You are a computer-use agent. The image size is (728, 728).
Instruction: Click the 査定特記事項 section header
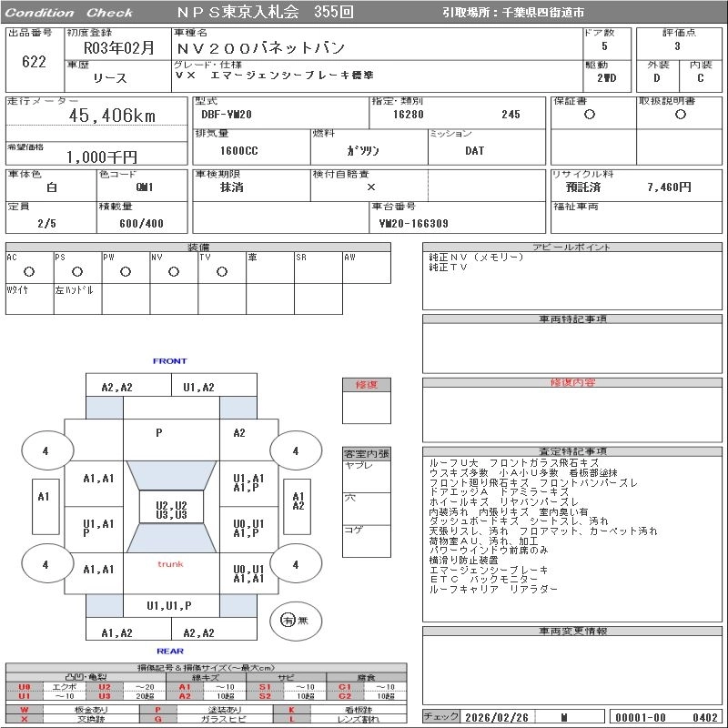click(572, 451)
